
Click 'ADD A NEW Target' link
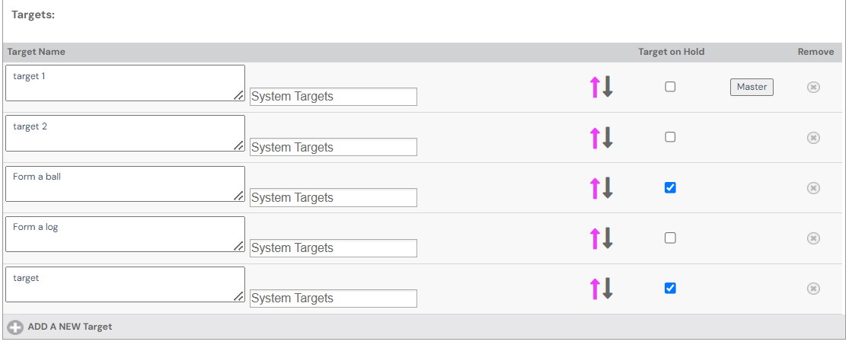pyautogui.click(x=69, y=327)
